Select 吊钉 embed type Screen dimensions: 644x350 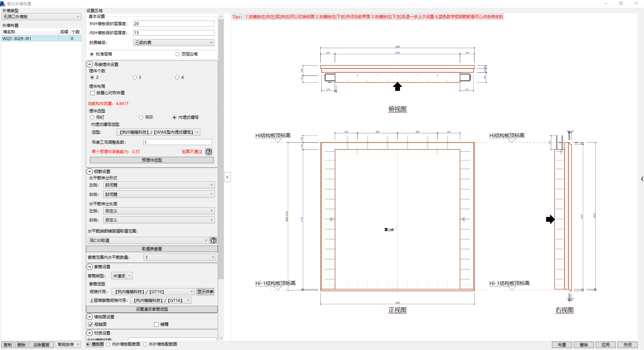click(92, 117)
